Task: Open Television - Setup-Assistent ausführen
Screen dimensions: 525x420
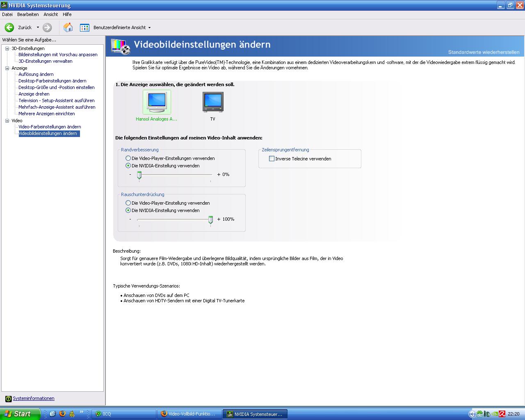Action: pyautogui.click(x=57, y=100)
